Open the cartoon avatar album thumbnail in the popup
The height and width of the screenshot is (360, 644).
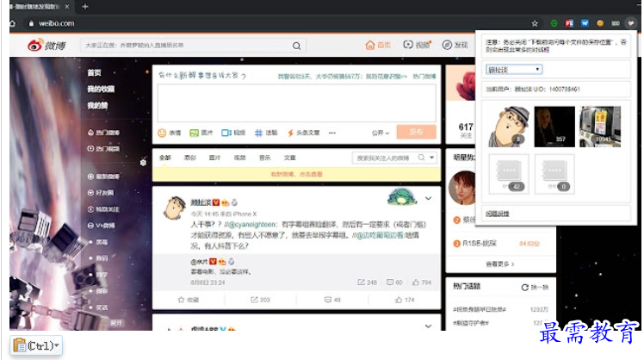509,127
